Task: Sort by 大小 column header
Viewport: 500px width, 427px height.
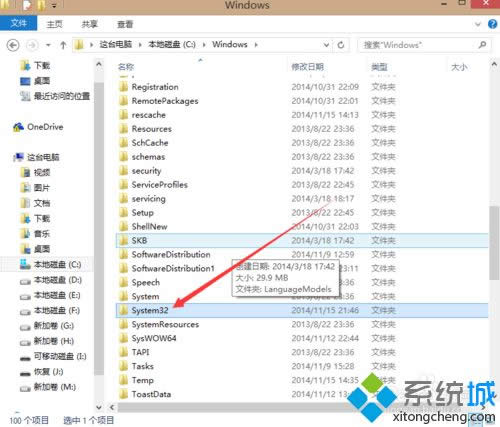Action: 459,67
